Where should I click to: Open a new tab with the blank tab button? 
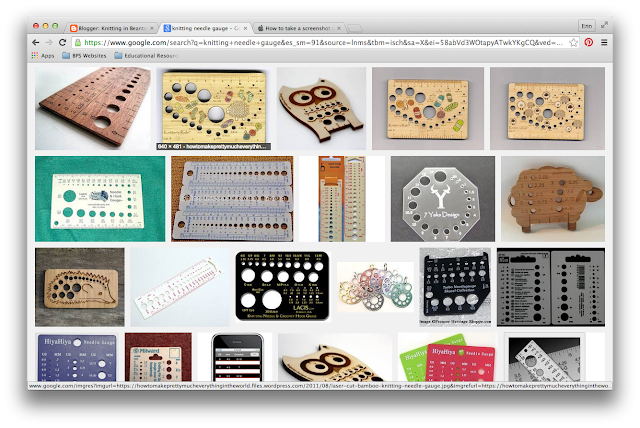click(x=354, y=28)
